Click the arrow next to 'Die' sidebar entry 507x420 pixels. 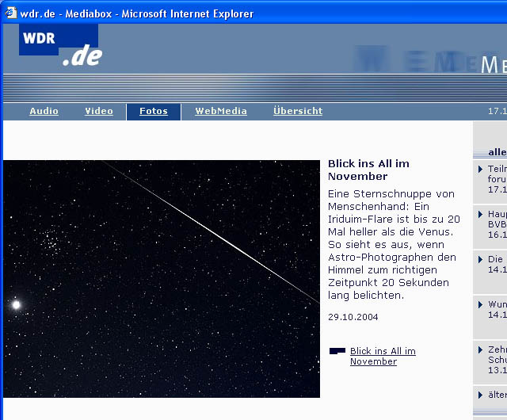(480, 259)
